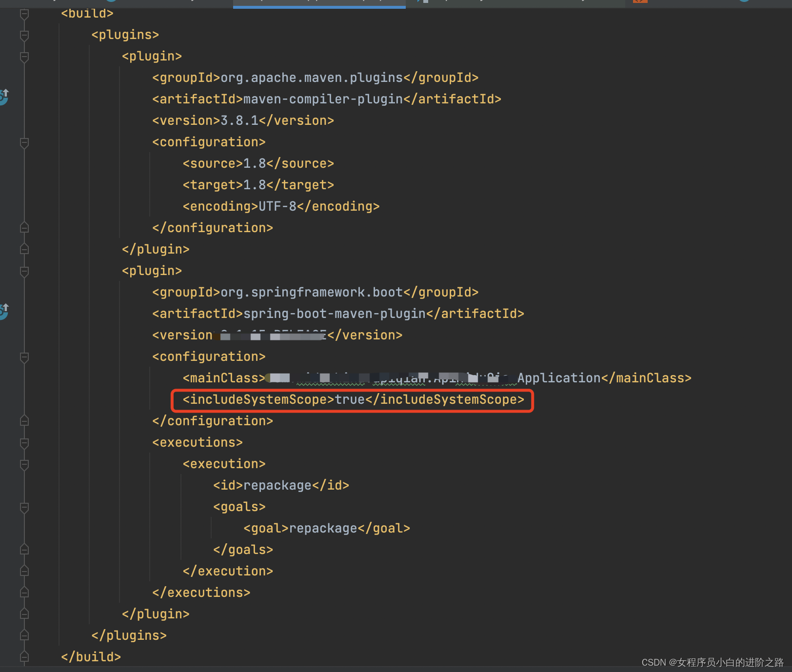Click the </executions> closing tag text
792x672 pixels.
pyautogui.click(x=201, y=593)
